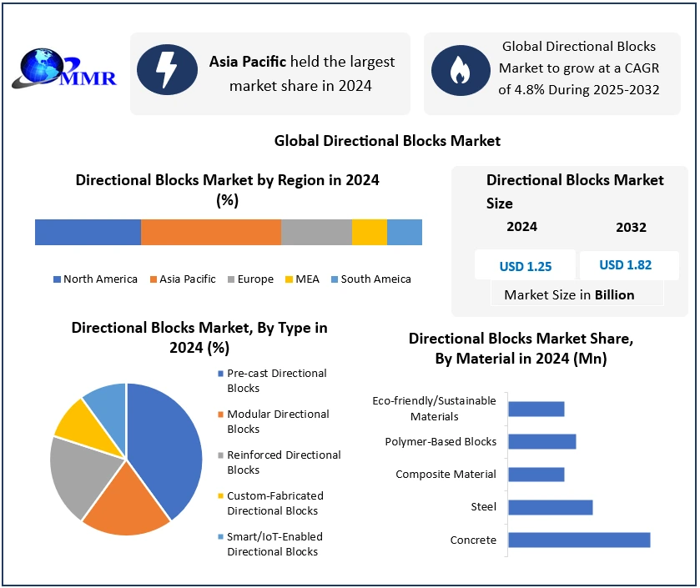Click the Concrete bar in chart
The image size is (700, 588).
[578, 540]
